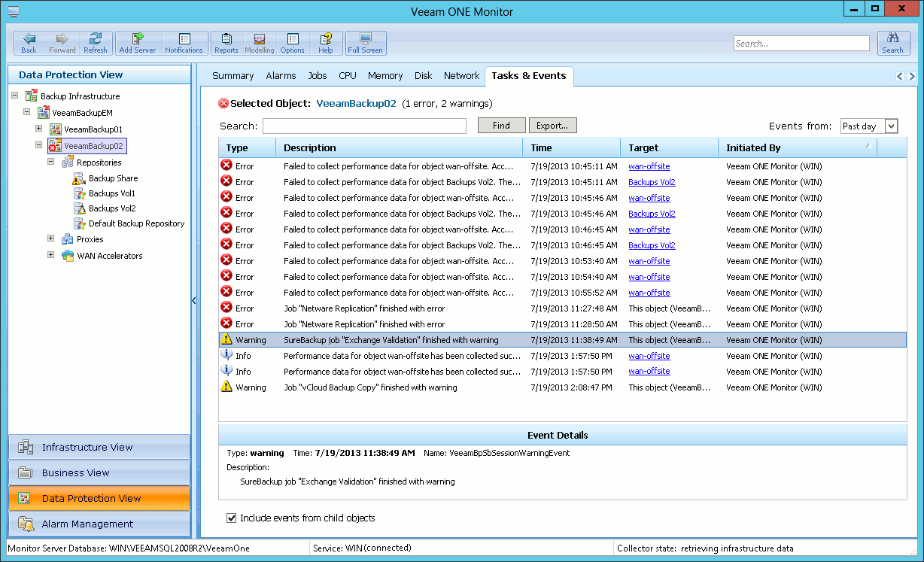Collapse the left navigation pane arrow

click(193, 301)
